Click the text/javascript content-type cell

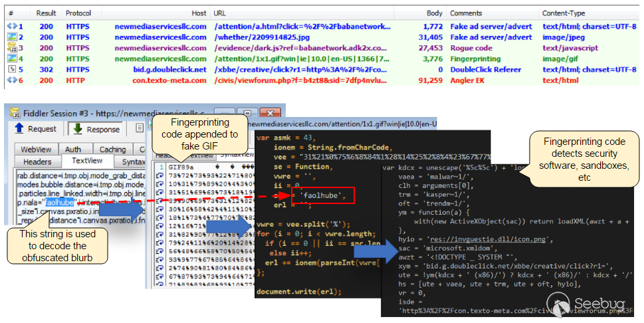[570, 48]
